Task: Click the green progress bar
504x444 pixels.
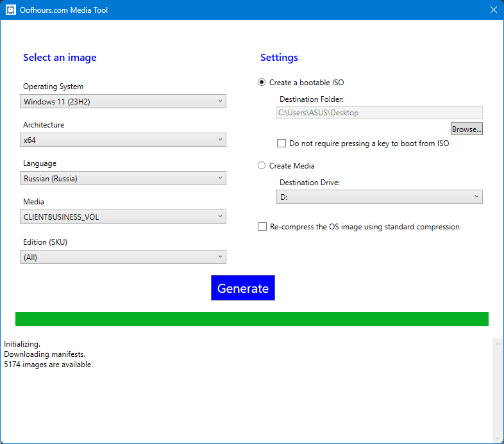Action: [252, 319]
